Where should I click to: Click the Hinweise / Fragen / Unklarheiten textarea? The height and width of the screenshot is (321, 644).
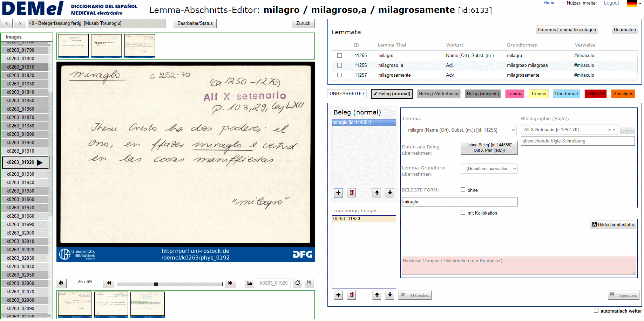(x=519, y=266)
